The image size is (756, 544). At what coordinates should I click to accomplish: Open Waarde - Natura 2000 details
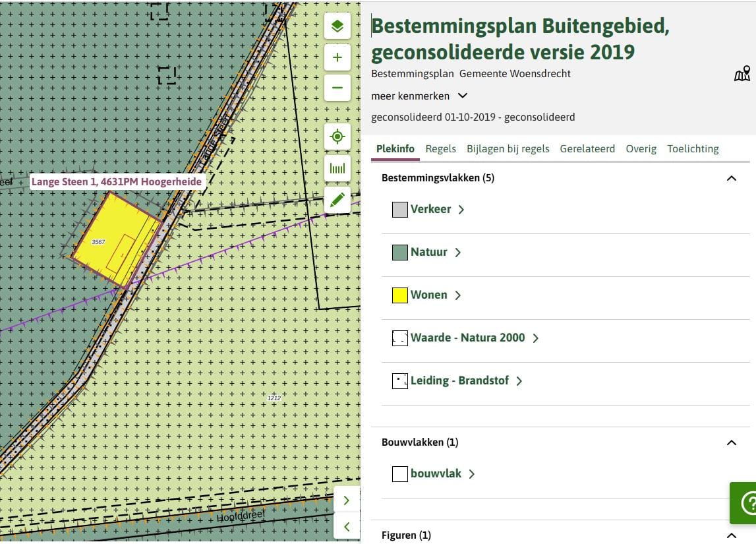tap(467, 338)
